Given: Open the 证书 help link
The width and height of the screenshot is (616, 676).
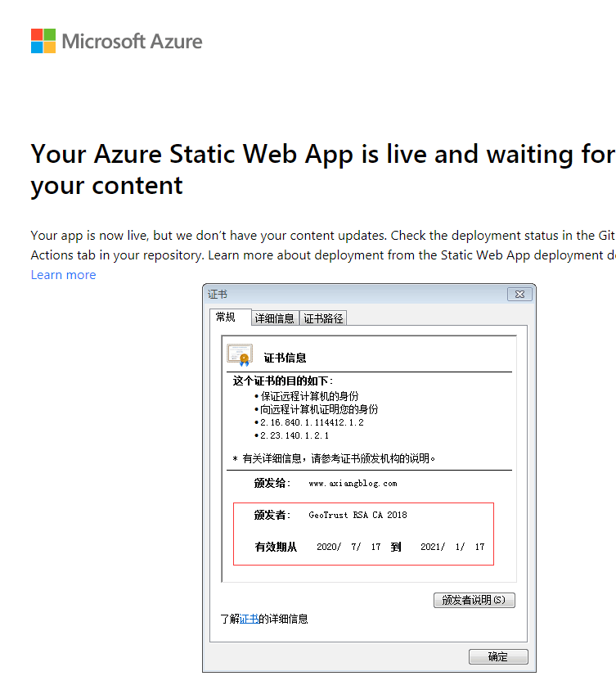Looking at the screenshot, I should click(x=249, y=619).
